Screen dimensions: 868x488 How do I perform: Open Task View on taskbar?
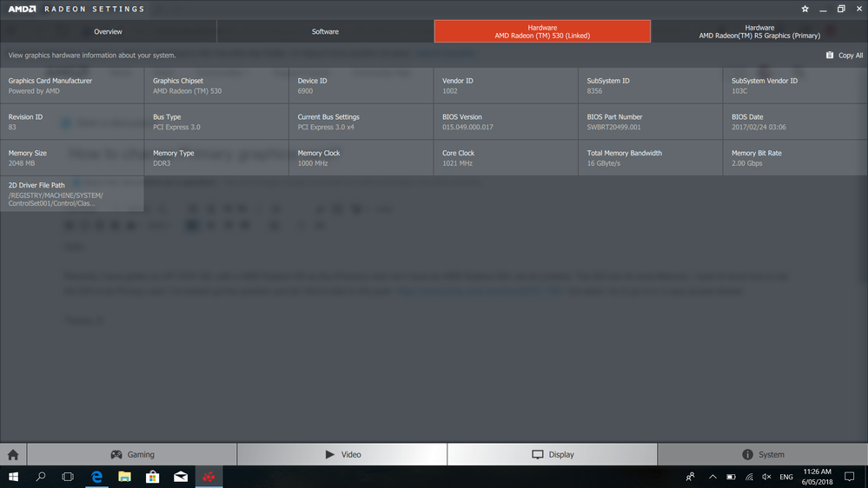[x=68, y=477]
